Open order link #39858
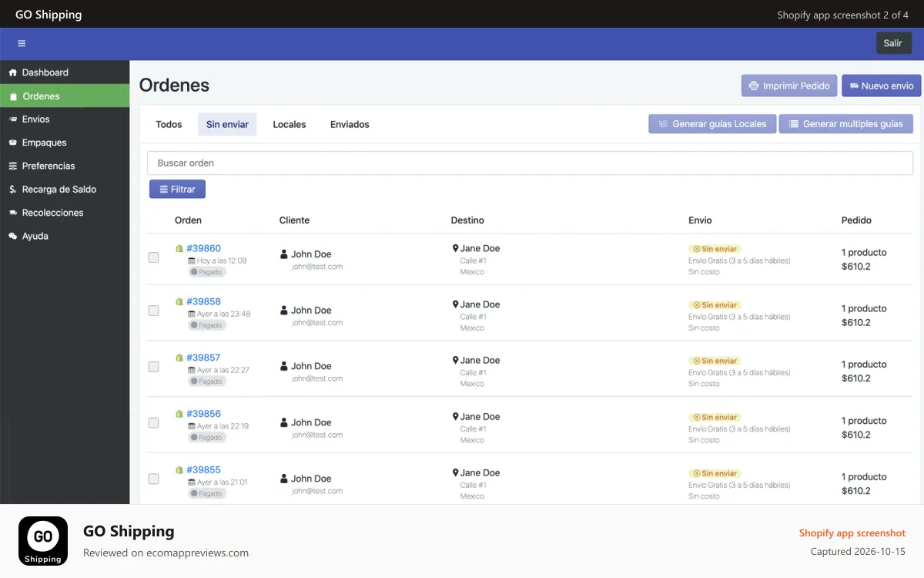Image resolution: width=924 pixels, height=578 pixels. (203, 301)
